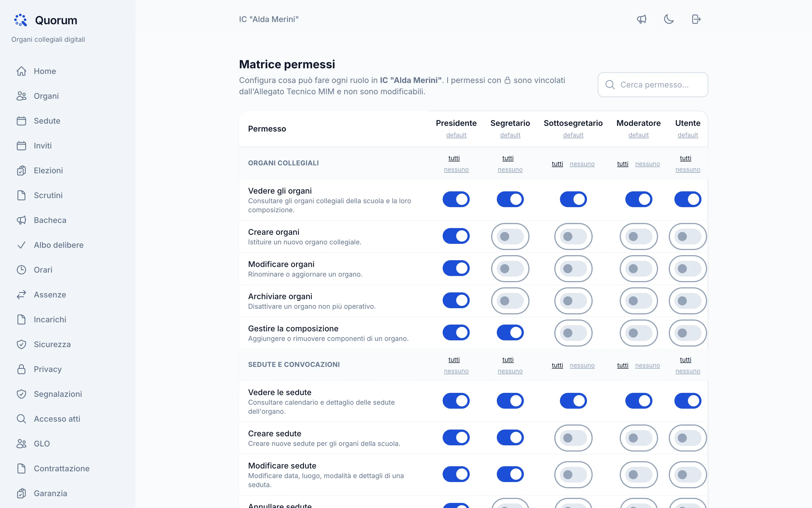Image resolution: width=812 pixels, height=508 pixels.
Task: Disable Vedere gli organi for Presidente
Action: tap(456, 199)
